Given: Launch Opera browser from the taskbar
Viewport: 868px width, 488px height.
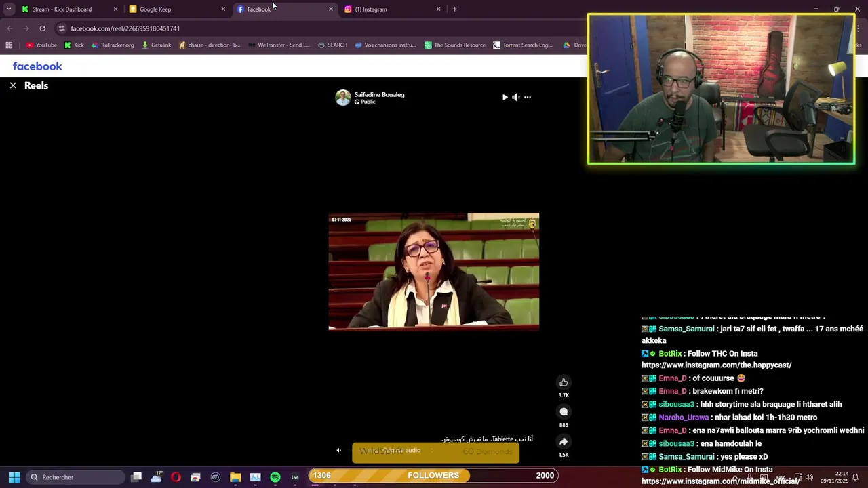Looking at the screenshot, I should [176, 477].
